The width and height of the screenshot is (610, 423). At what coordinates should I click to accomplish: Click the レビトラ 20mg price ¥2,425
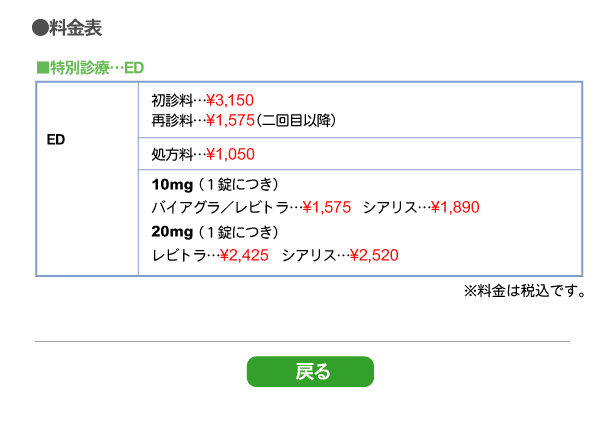(244, 255)
